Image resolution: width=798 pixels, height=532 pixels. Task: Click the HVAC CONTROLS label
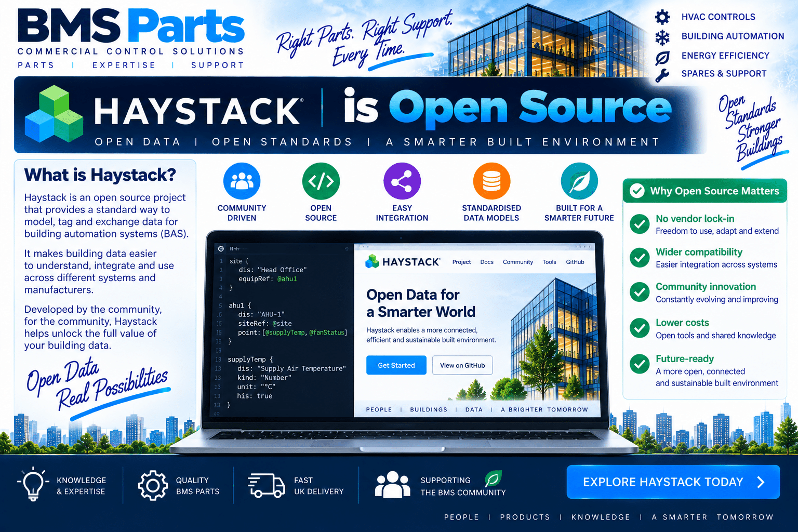click(x=719, y=17)
